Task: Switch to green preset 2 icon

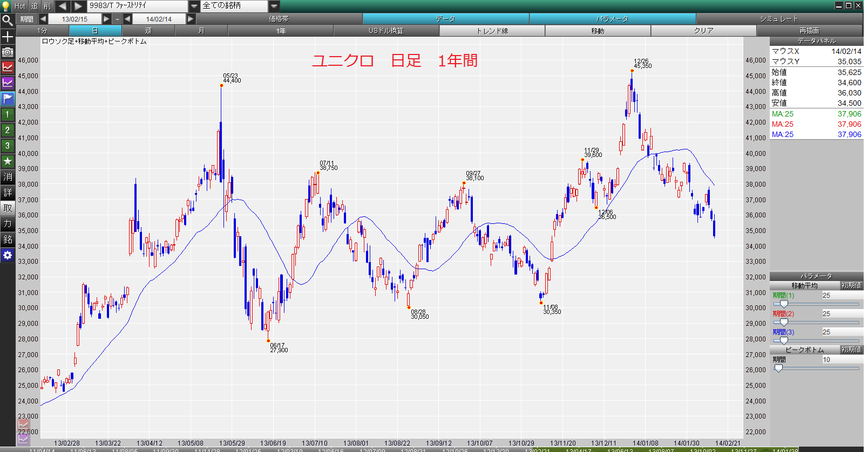Action: [x=8, y=130]
